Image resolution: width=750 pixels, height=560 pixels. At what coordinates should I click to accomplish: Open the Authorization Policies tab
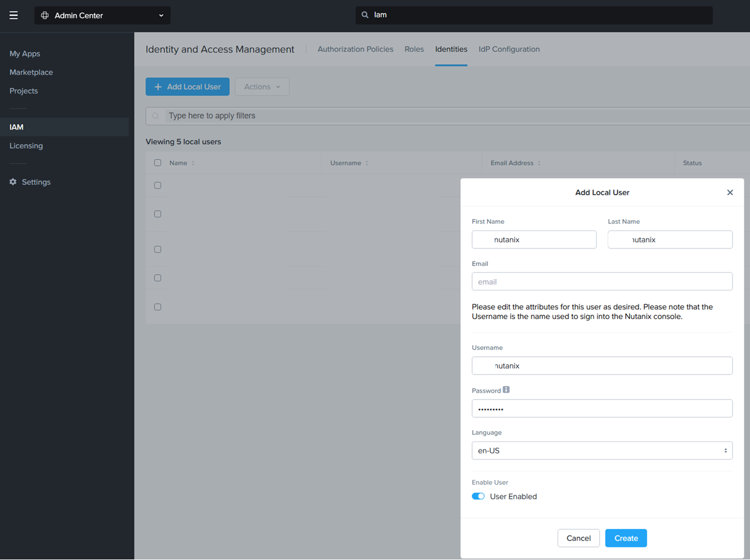point(355,49)
